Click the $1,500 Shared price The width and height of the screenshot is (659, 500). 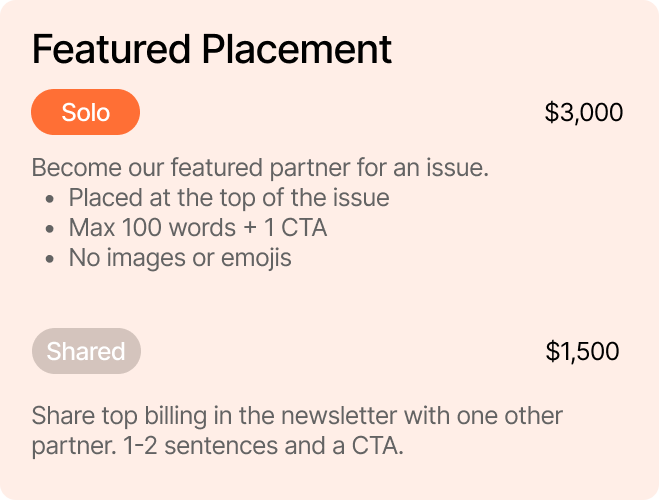[x=582, y=351]
